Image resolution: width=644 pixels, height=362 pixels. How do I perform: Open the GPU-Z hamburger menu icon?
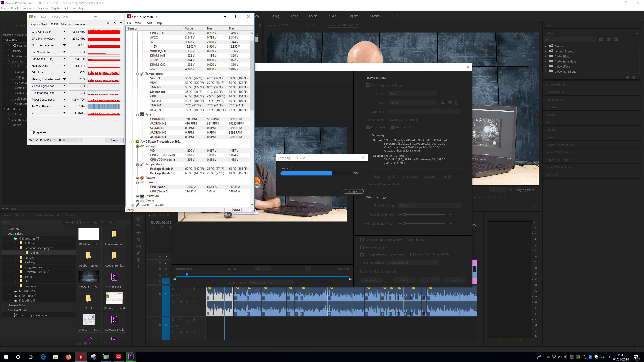[121, 23]
